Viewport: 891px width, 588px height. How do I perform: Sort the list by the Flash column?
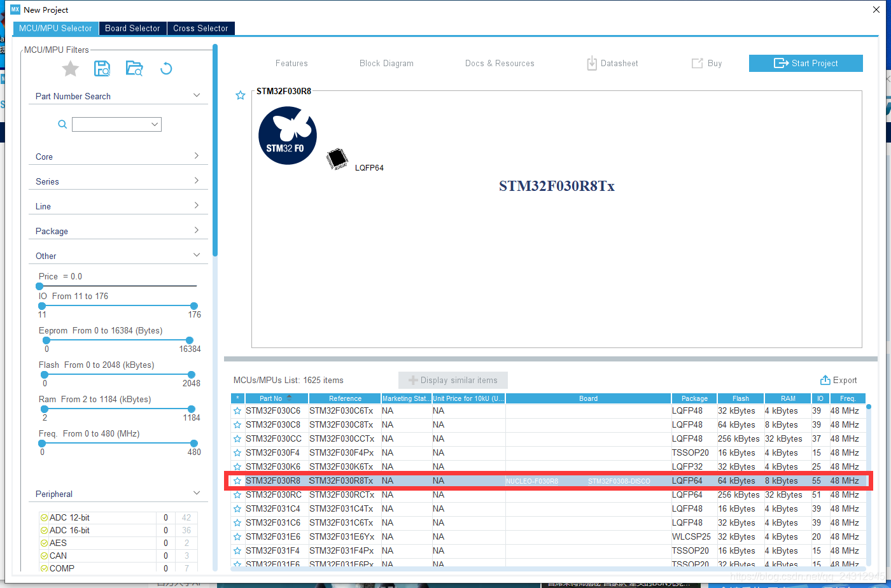[741, 398]
